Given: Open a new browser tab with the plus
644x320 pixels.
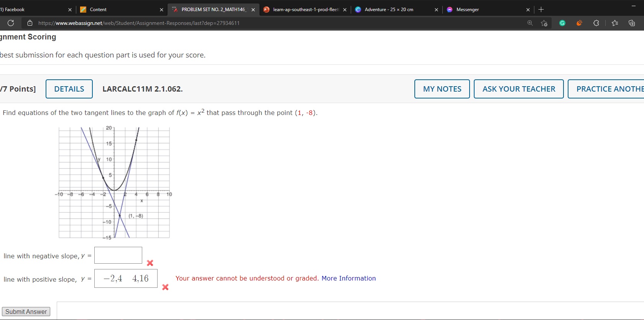Looking at the screenshot, I should point(541,10).
